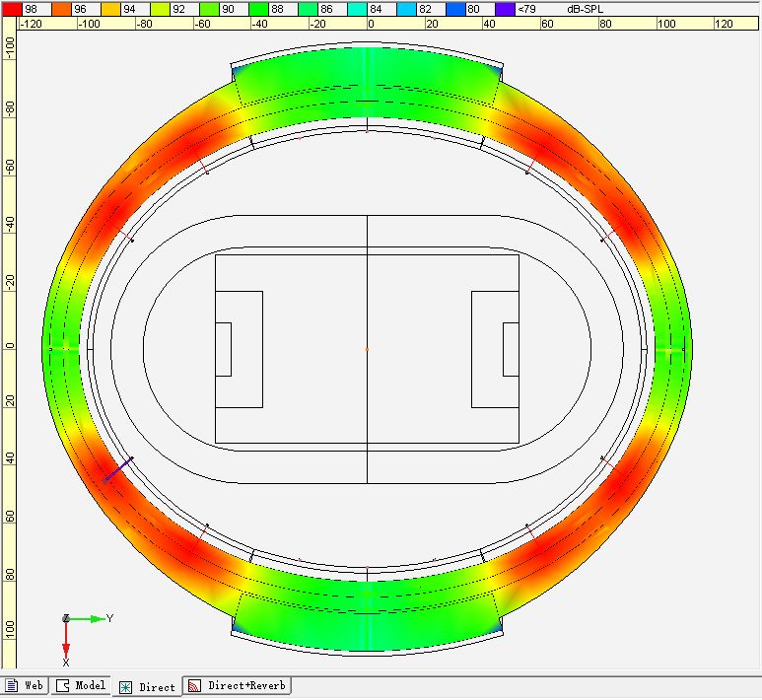Click the Direct tab star icon
The width and height of the screenshot is (762, 700).
(126, 687)
